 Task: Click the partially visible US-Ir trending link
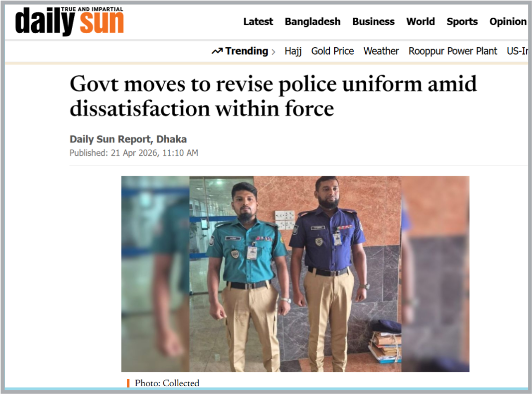click(517, 51)
